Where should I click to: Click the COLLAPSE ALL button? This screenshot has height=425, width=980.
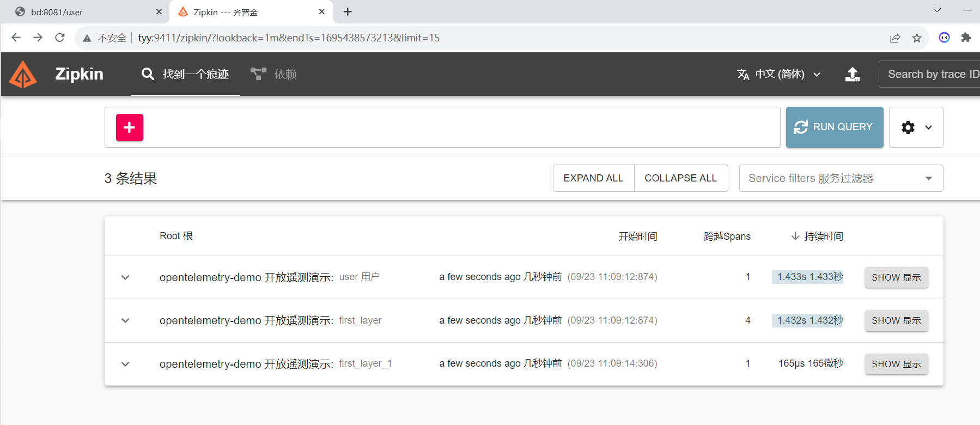[681, 178]
